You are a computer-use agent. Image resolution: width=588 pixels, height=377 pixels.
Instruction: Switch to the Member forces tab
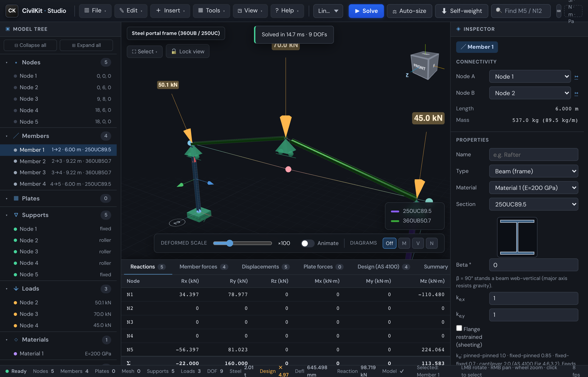click(203, 267)
